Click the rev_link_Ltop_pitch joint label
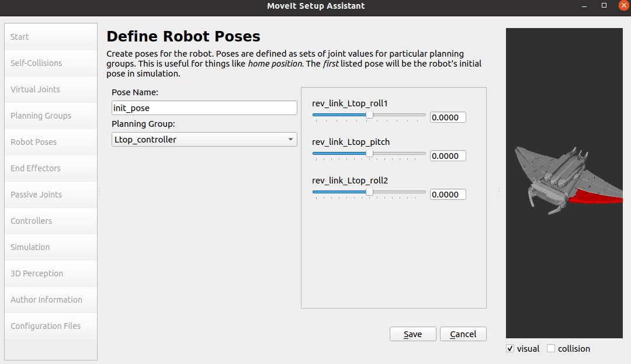Screen dimensions: 631x364 (351, 142)
